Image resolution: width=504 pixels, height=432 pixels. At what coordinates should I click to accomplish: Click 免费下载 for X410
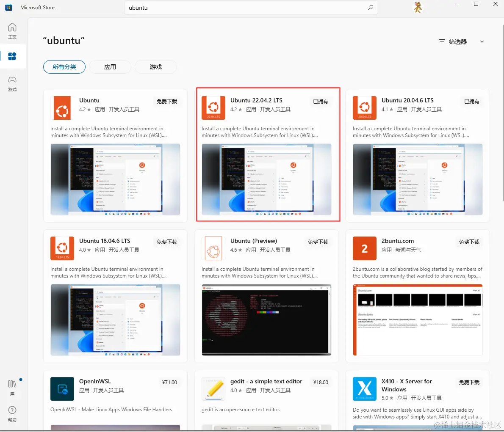tap(469, 382)
